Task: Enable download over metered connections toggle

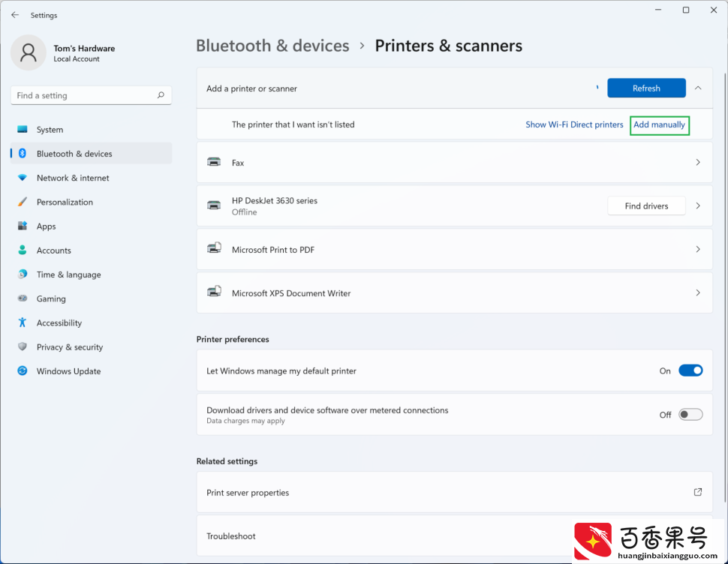Action: pyautogui.click(x=691, y=415)
